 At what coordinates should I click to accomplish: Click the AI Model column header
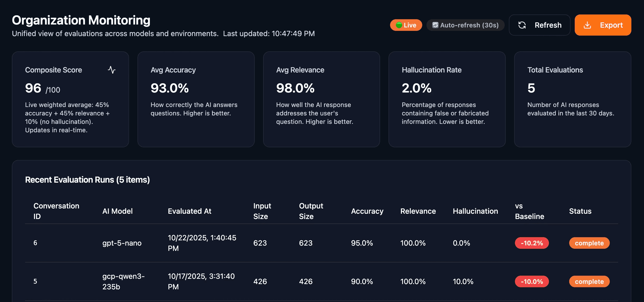pyautogui.click(x=117, y=211)
